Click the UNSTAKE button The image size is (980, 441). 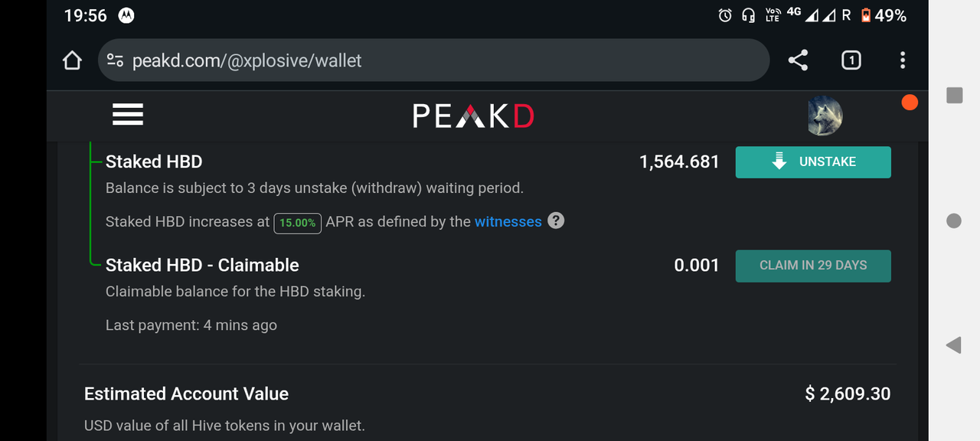click(x=813, y=162)
